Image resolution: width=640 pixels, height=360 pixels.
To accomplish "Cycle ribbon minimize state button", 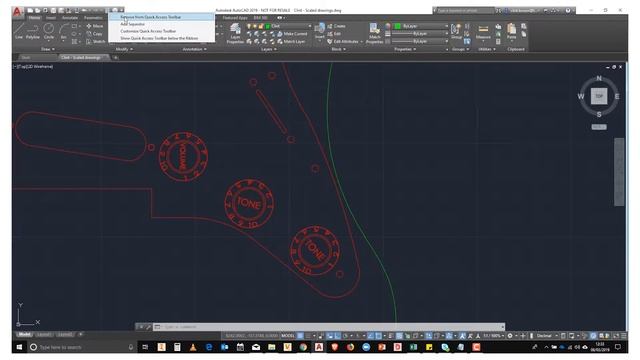I will pyautogui.click(x=280, y=18).
